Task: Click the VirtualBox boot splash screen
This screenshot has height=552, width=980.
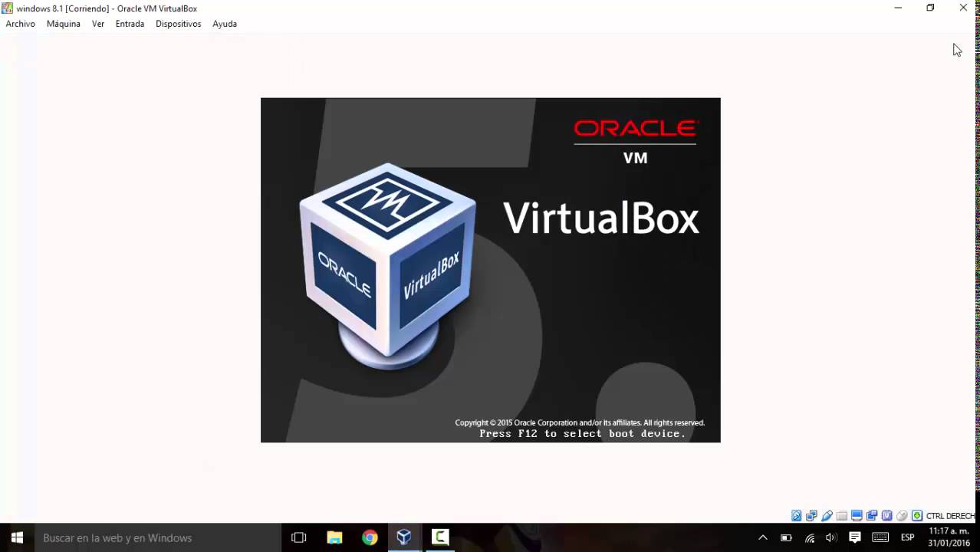Action: click(491, 270)
